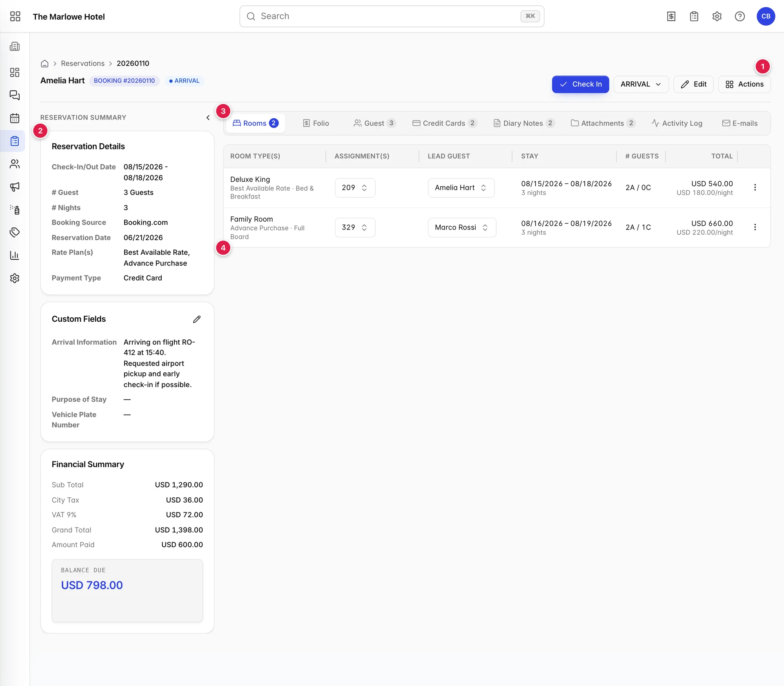Collapse the Reservation Summary panel
The image size is (784, 686).
click(x=208, y=118)
